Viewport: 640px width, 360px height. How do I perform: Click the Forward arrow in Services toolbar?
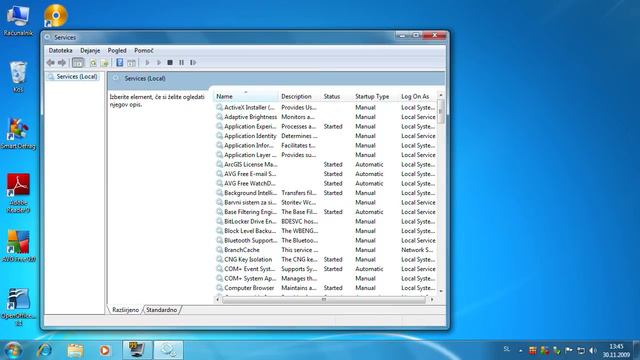pos(62,62)
